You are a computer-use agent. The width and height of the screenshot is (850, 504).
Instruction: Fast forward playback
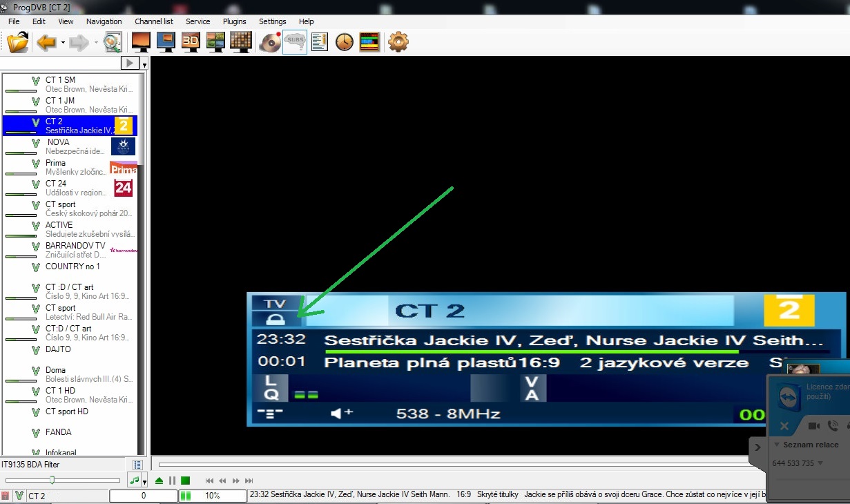tap(236, 481)
